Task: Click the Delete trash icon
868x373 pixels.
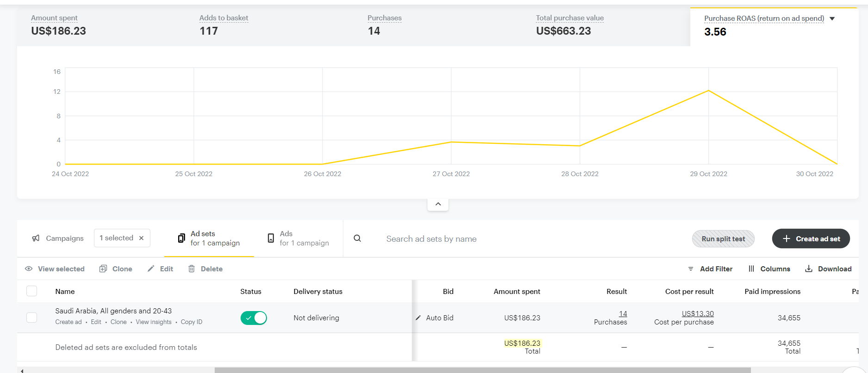Action: 192,269
